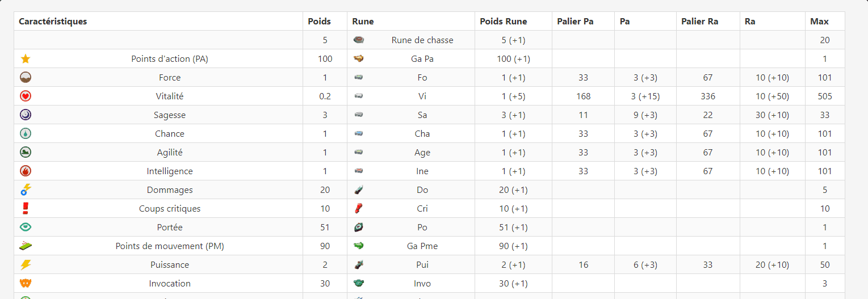Click the Dommages characteristic icon

pyautogui.click(x=25, y=189)
